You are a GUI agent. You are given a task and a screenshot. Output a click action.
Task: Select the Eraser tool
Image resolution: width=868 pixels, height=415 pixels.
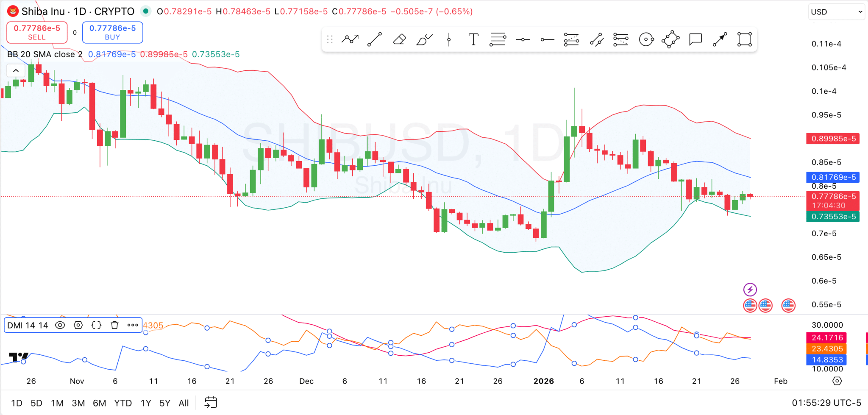(399, 39)
